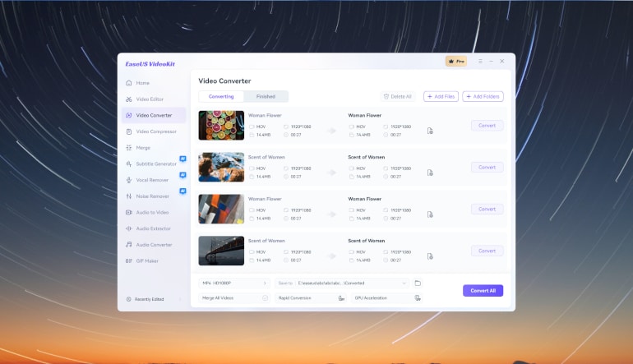The height and width of the screenshot is (364, 633).
Task: Open the Video Compressor icon
Action: (129, 131)
